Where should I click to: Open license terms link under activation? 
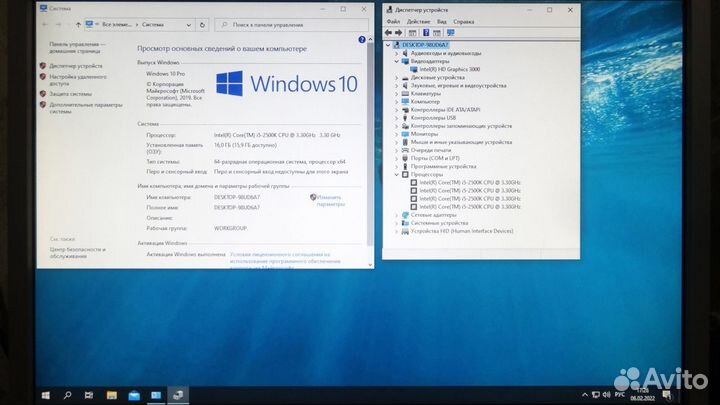285,261
